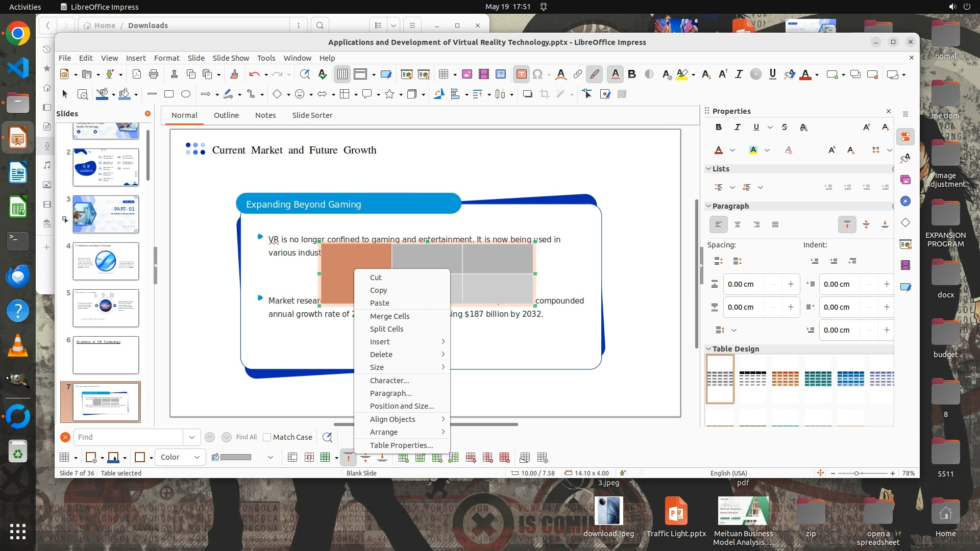
Task: Click the Insert Image toolbar icon
Action: (x=467, y=74)
